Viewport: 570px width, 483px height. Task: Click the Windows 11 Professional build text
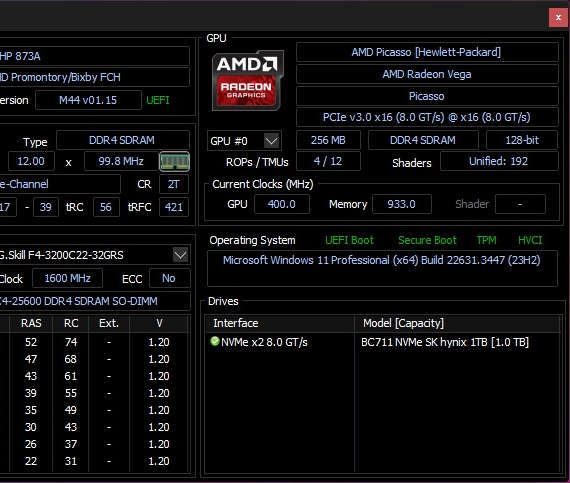point(382,260)
